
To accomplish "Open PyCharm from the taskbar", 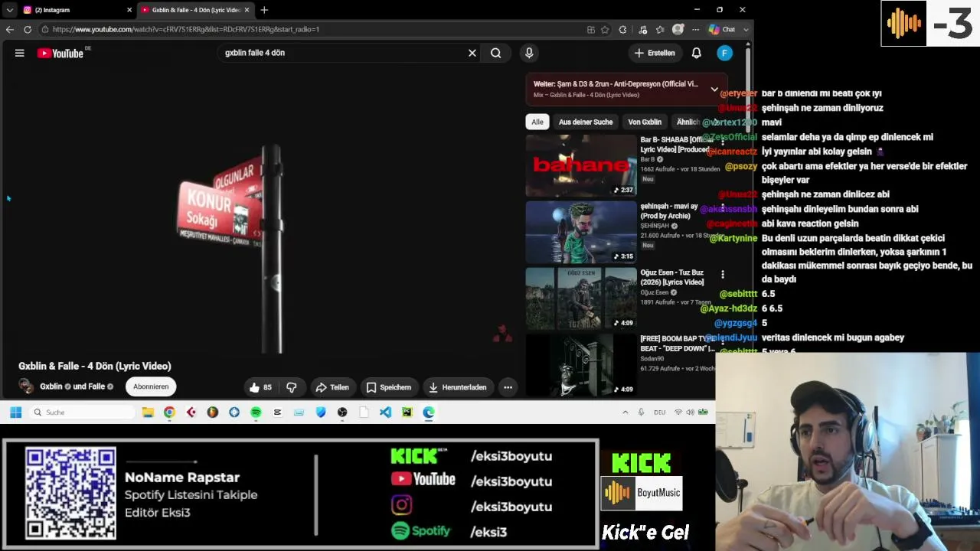I will [x=407, y=412].
